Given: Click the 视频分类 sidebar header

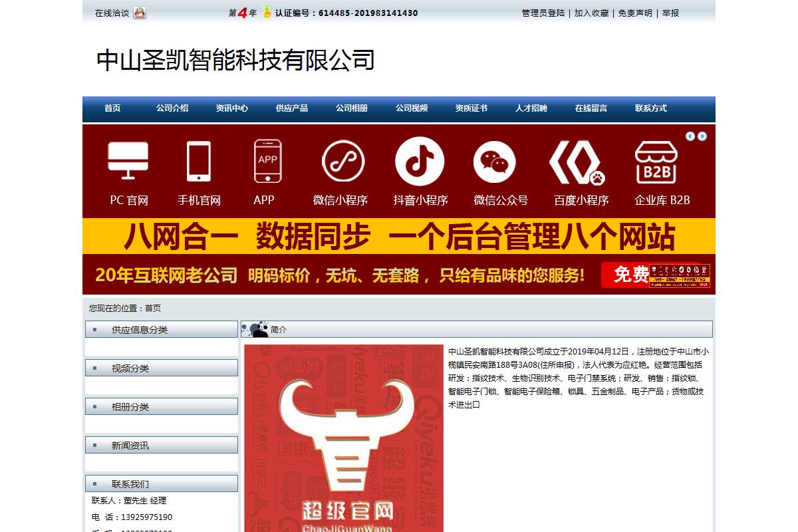Looking at the screenshot, I should tap(162, 368).
